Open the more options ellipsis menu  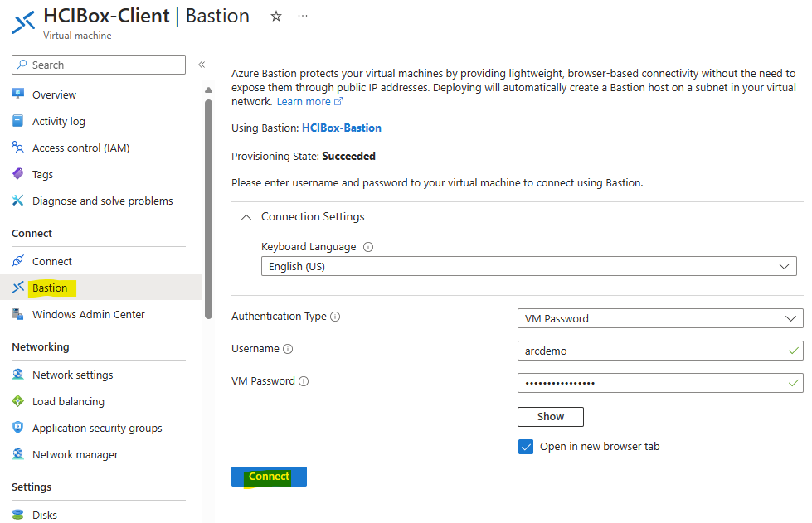pyautogui.click(x=303, y=16)
